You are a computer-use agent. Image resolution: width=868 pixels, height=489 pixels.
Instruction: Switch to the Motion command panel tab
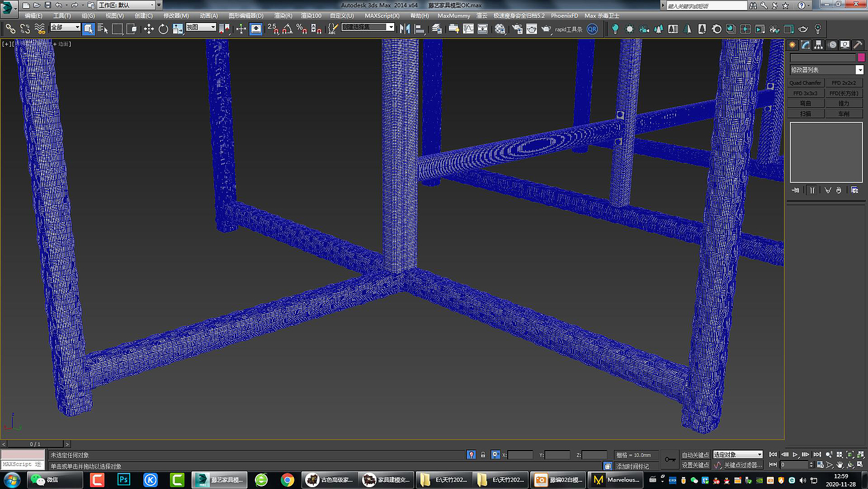point(832,45)
